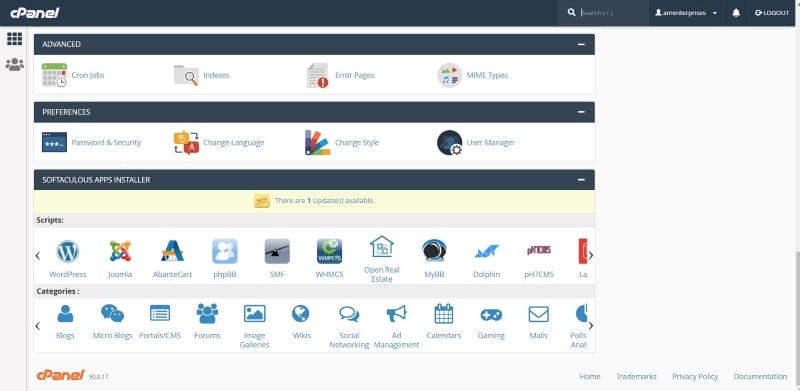The height and width of the screenshot is (391, 800).
Task: Open the Wikis category icon
Action: point(301,313)
